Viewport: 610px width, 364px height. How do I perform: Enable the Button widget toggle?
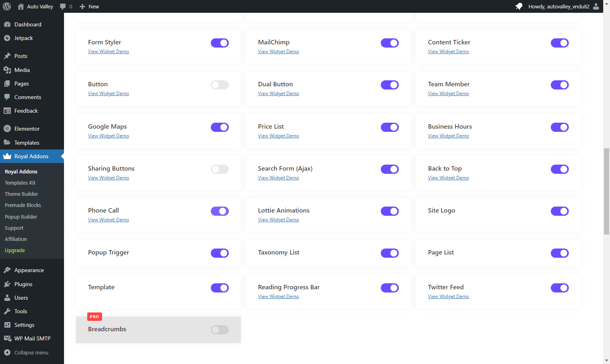(x=220, y=85)
